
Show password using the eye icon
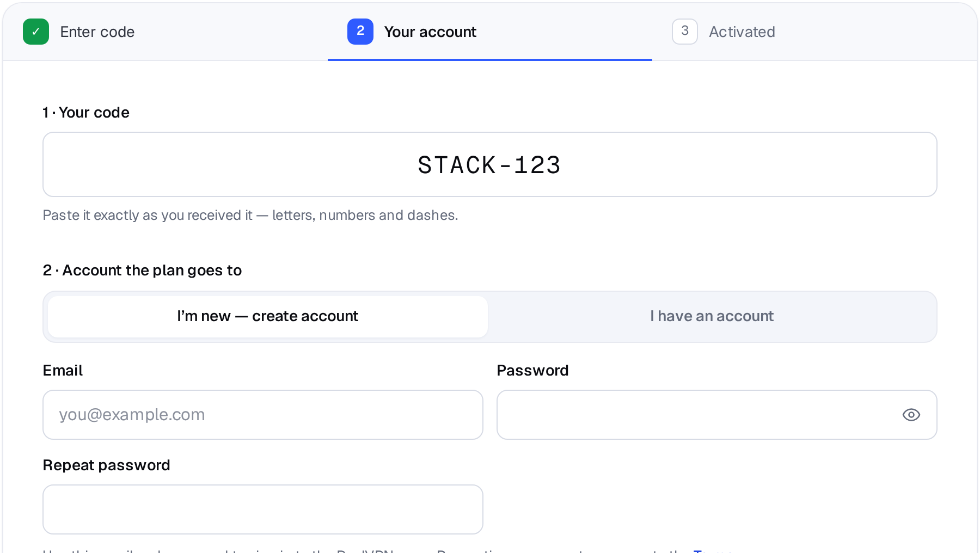coord(911,415)
